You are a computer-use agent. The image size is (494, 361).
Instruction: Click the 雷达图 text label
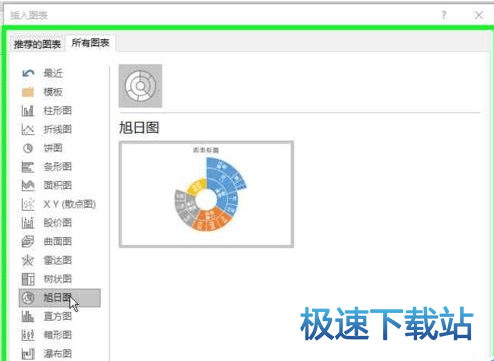point(57,260)
